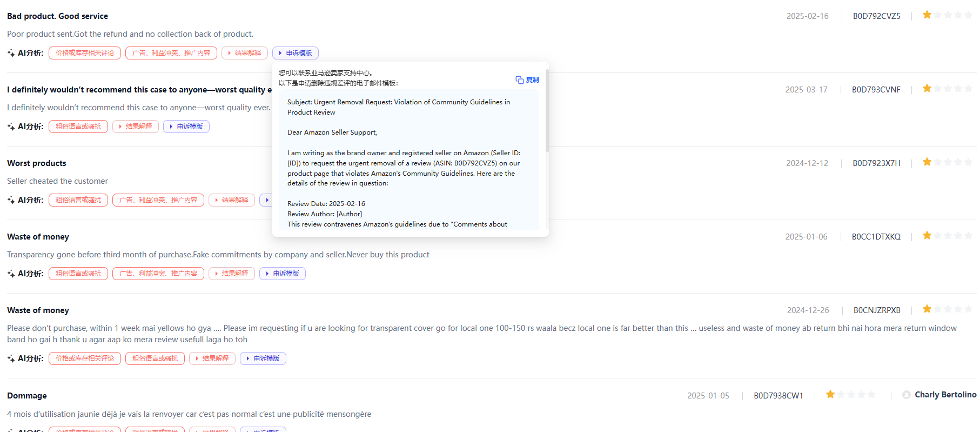Click the Charly Bertolino reviewer name

click(945, 395)
